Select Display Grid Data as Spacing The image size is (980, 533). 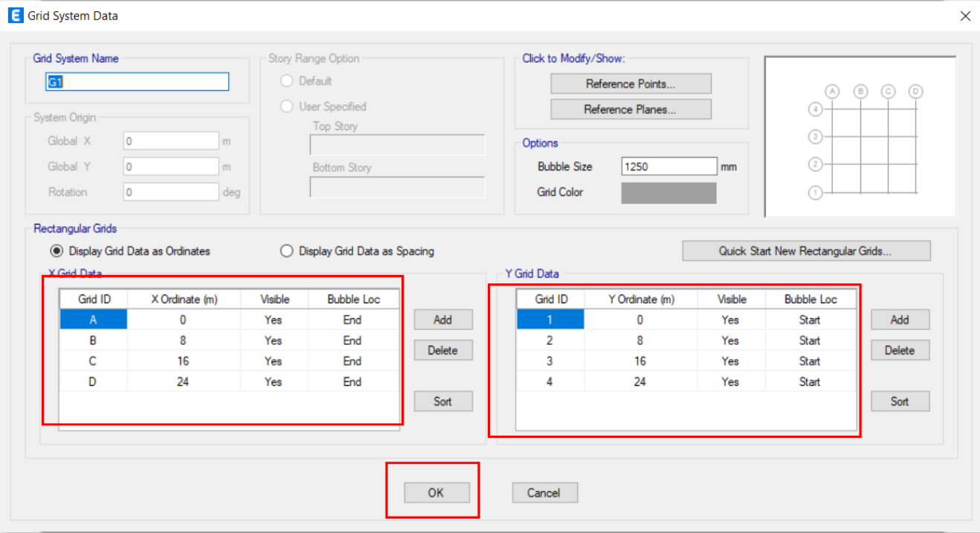pyautogui.click(x=286, y=251)
